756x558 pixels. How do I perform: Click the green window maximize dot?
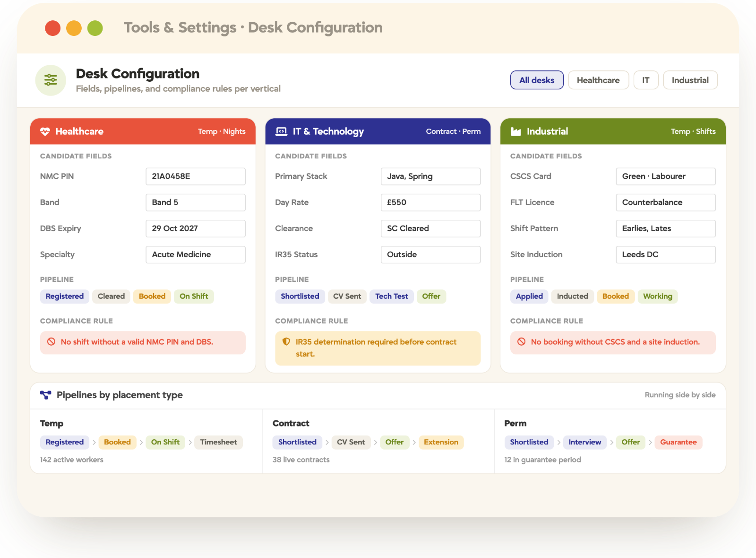[x=95, y=28]
